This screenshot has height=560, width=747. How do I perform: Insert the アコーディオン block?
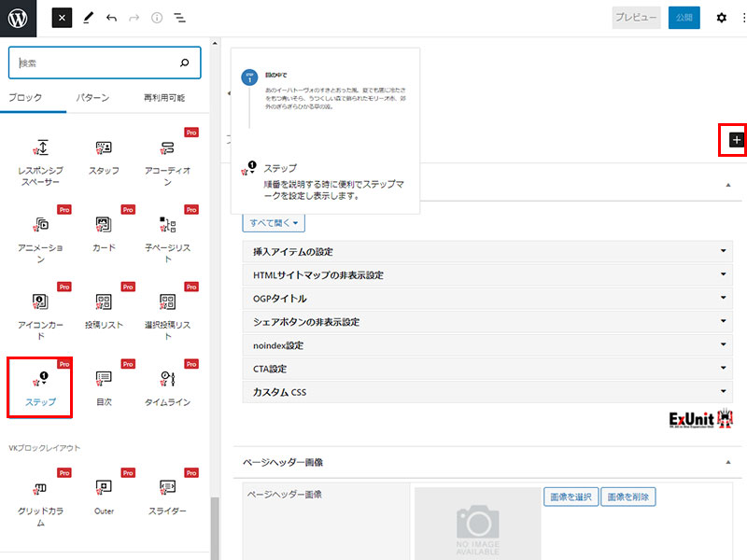coord(167,157)
